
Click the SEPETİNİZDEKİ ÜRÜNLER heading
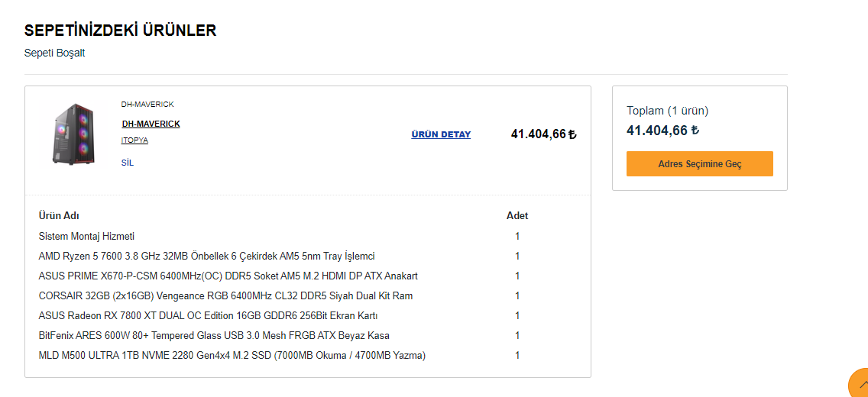click(x=120, y=31)
